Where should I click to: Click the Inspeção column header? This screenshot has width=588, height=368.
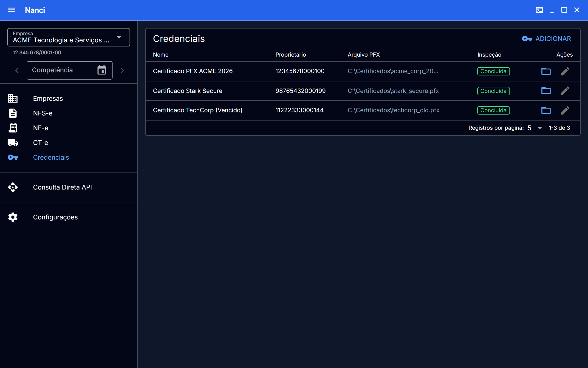489,55
